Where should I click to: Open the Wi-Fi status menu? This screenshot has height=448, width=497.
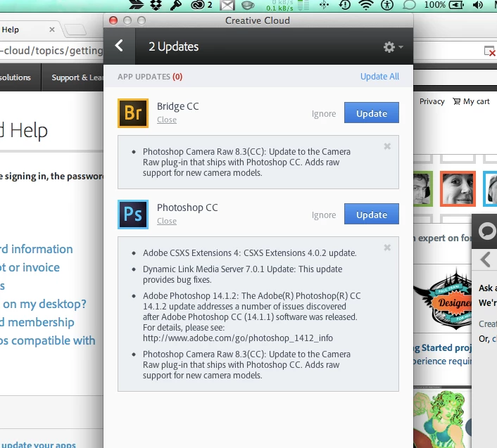click(366, 5)
